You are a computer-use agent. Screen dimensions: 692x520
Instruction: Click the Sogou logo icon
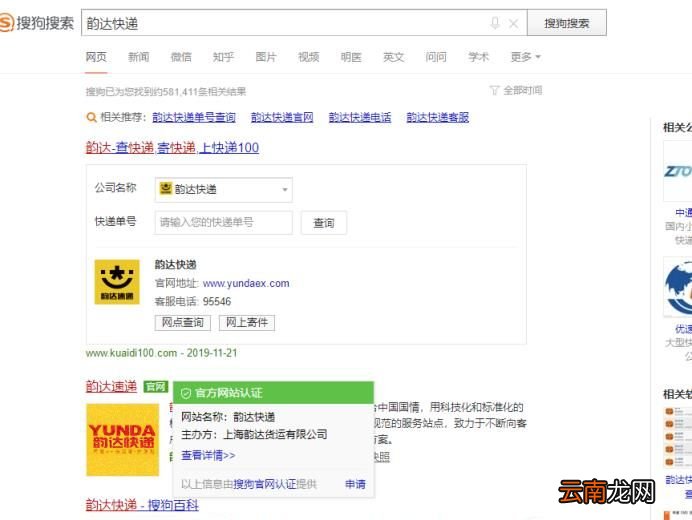coord(7,23)
